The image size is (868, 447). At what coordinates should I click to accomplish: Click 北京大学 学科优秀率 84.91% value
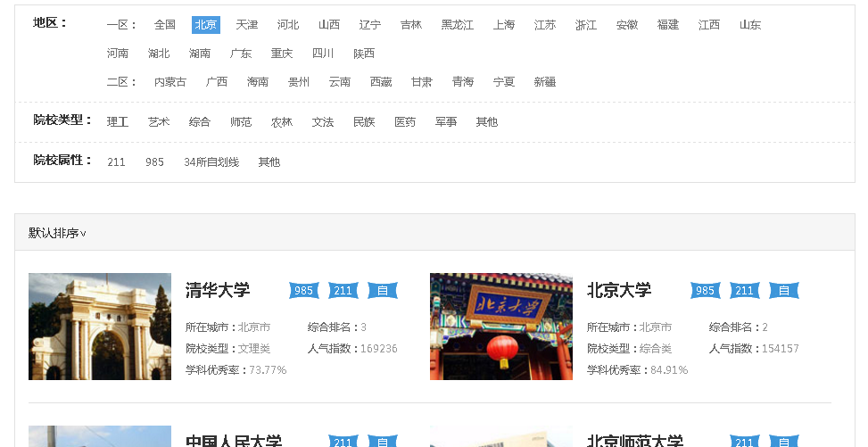[669, 370]
